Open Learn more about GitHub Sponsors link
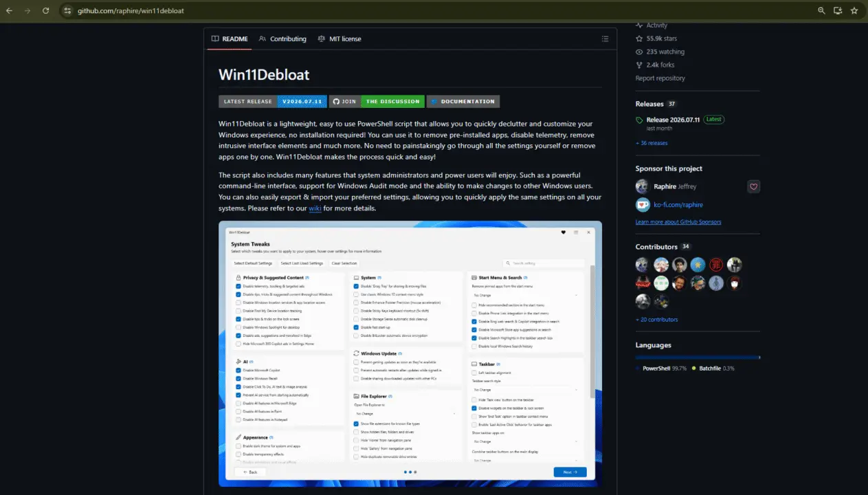This screenshot has height=495, width=868. coord(678,222)
